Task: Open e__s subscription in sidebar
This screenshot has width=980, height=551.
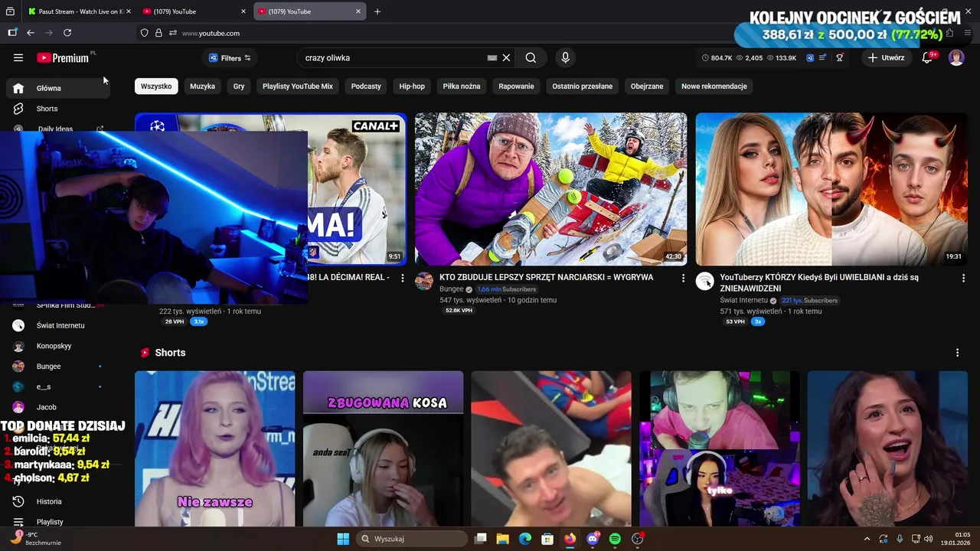Action: (58, 387)
